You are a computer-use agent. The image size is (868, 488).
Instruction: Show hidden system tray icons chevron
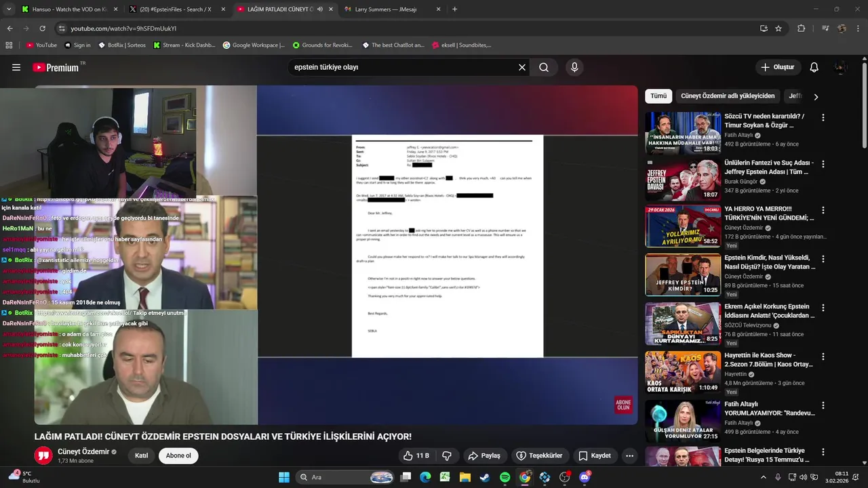[x=764, y=477]
